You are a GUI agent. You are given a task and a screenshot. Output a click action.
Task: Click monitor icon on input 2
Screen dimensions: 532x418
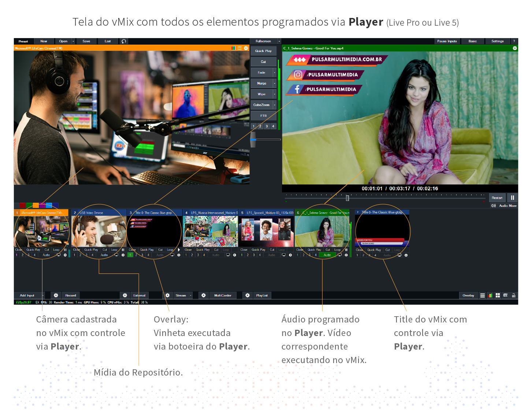click(x=116, y=255)
